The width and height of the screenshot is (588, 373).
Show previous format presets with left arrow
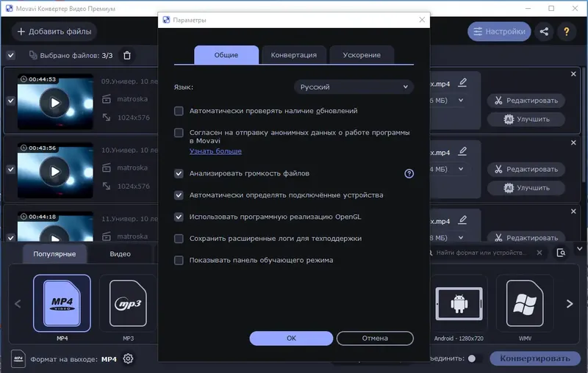[x=18, y=304]
